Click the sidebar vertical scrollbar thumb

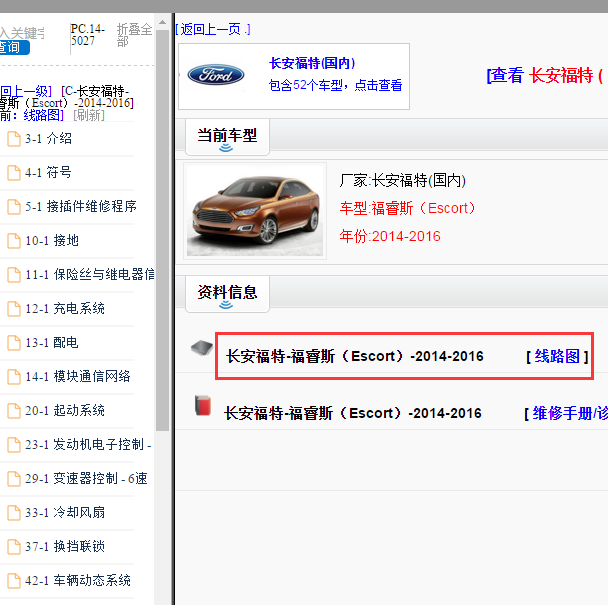[162, 230]
